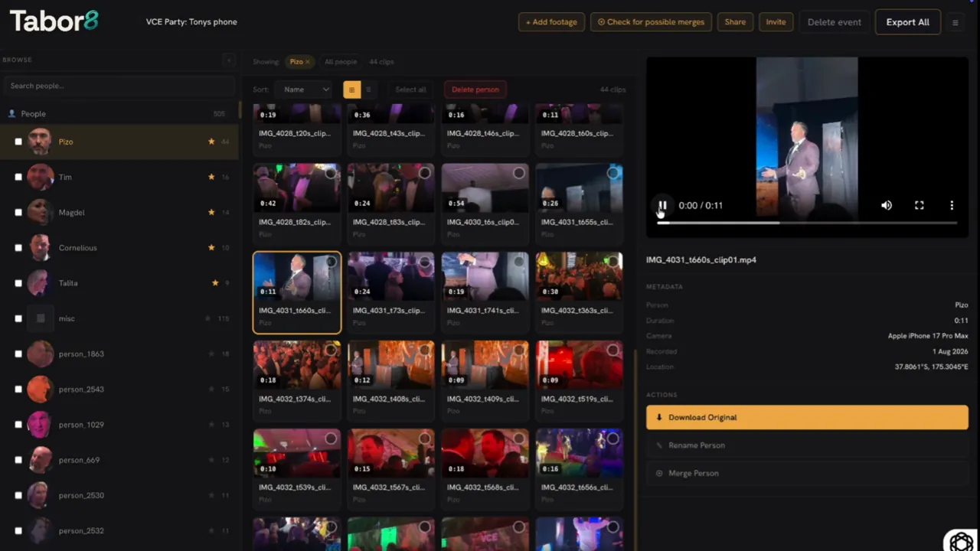Open the Share option

point(735,22)
